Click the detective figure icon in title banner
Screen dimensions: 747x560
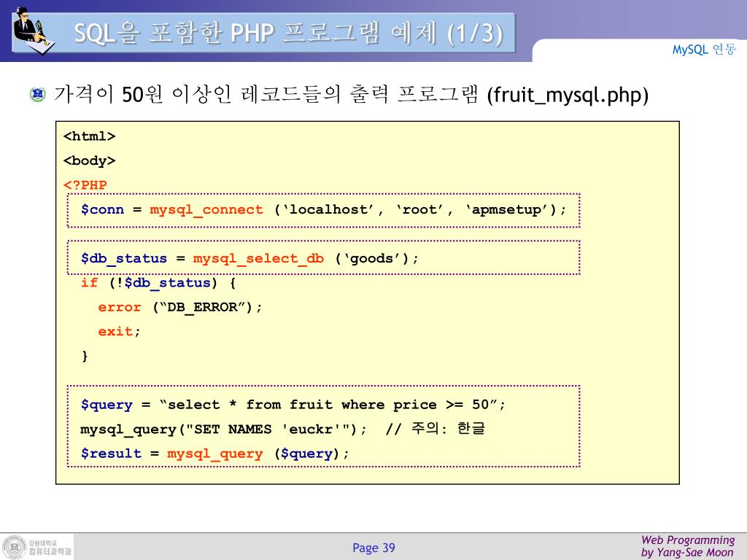pyautogui.click(x=34, y=31)
